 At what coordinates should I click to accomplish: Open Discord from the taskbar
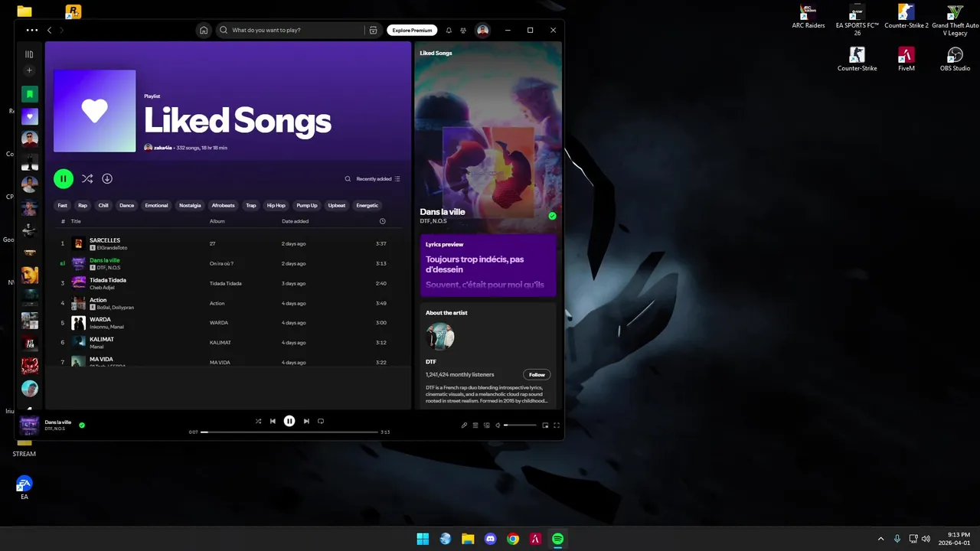coord(491,539)
